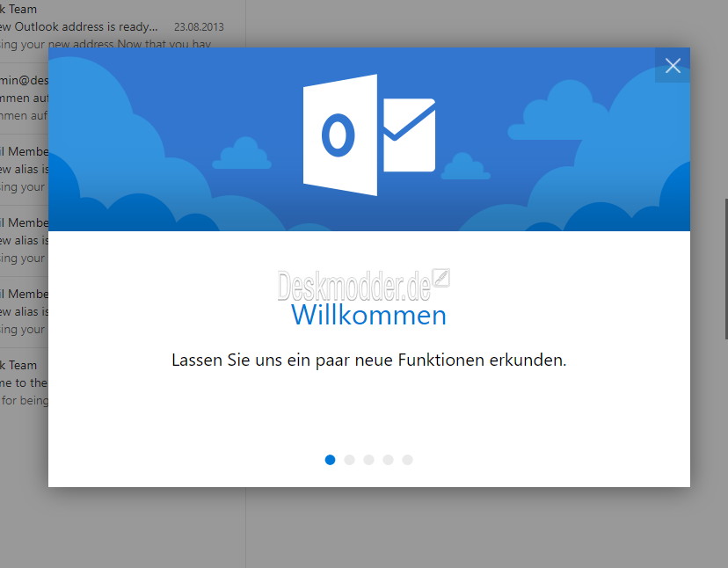The width and height of the screenshot is (728, 568).
Task: Close the Willkommen welcome dialog
Action: pyautogui.click(x=673, y=65)
